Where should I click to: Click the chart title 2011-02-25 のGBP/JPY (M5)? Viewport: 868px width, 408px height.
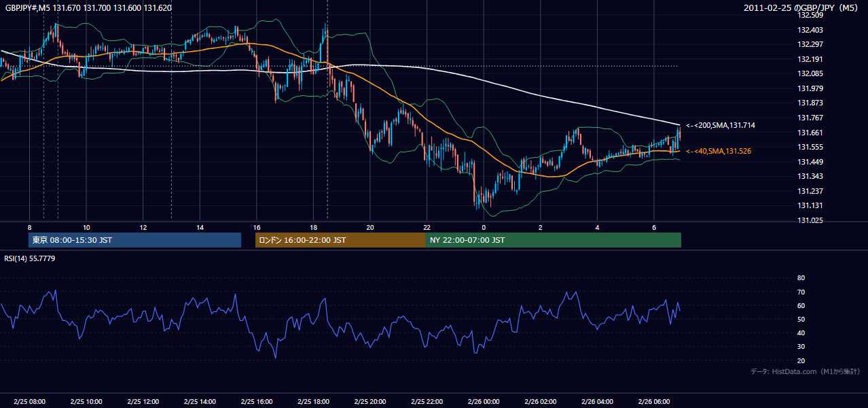point(802,7)
